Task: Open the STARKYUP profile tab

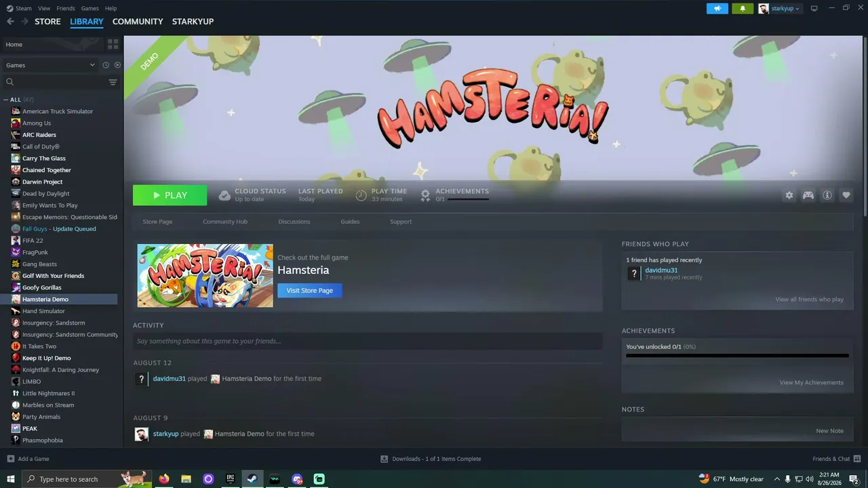Action: click(193, 22)
